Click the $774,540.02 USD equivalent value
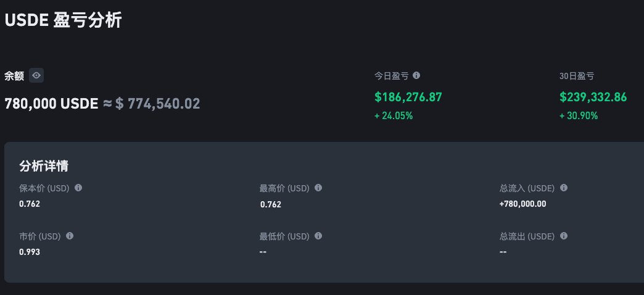The height and width of the screenshot is (295, 644). tap(157, 104)
